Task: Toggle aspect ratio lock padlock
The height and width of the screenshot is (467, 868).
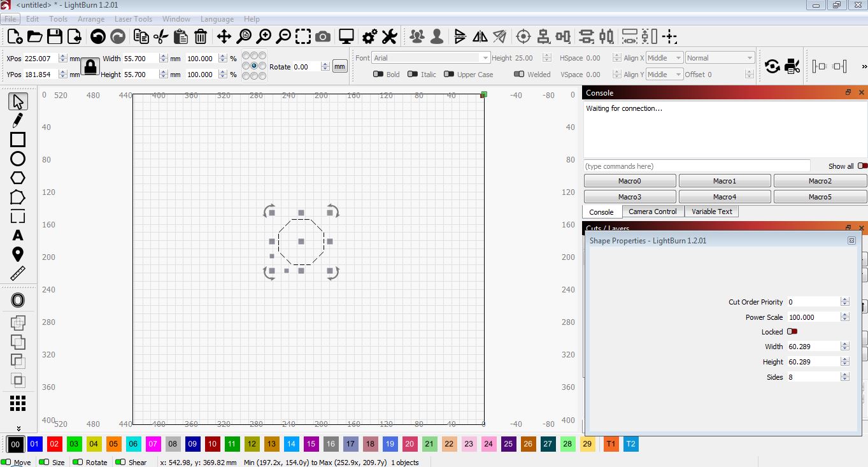Action: [90, 66]
